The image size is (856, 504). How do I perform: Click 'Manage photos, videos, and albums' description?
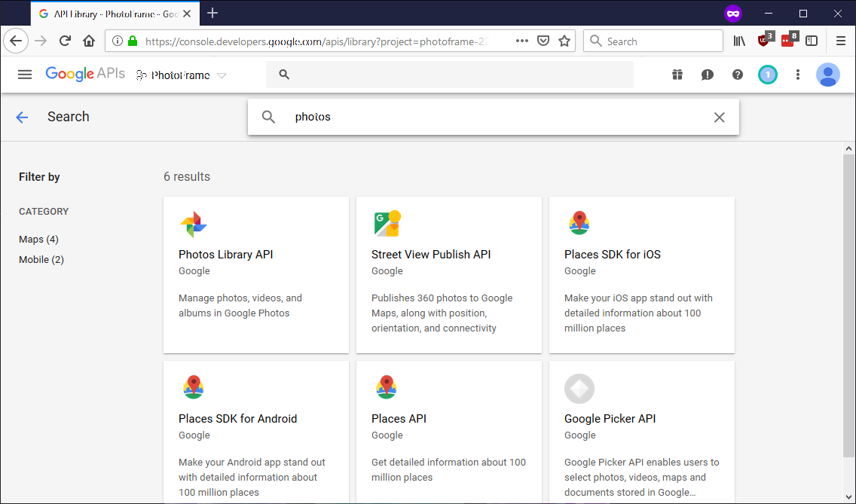tap(240, 305)
